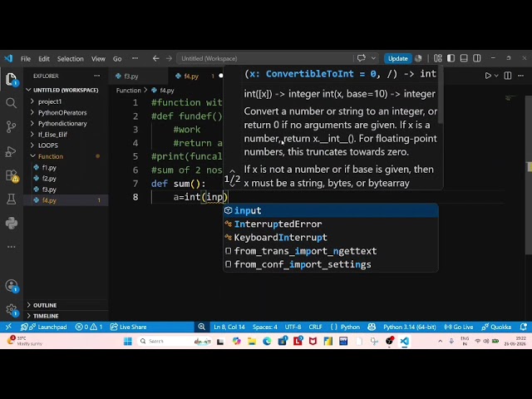Viewport: 532px width, 399px height.
Task: Select the KeyboardInterrupt suggestion
Action: point(331,238)
